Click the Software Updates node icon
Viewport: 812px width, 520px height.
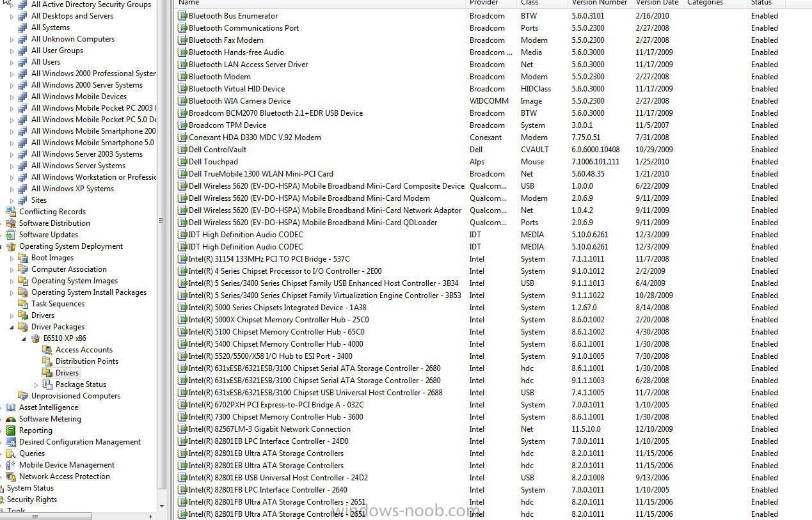[11, 235]
